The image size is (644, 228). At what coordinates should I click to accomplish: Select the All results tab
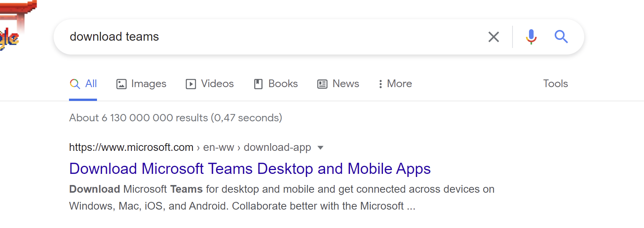tap(83, 84)
